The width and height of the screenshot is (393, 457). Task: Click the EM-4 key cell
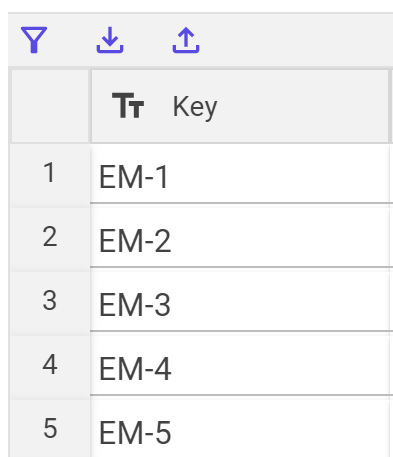coord(241,365)
